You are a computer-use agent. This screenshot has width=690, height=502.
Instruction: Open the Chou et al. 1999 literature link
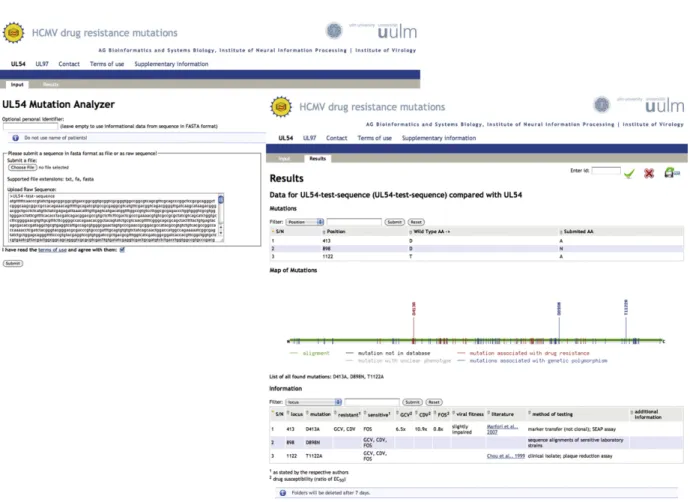click(506, 456)
